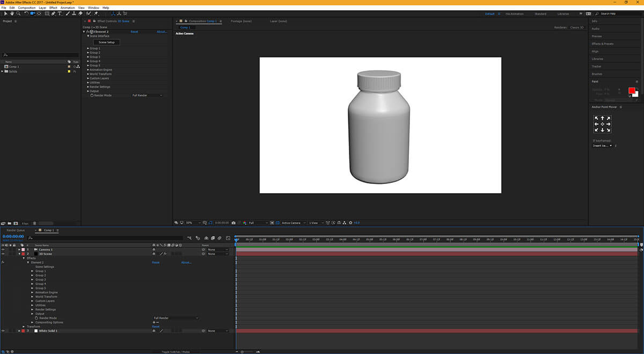Switch to the Standard workspace
Image resolution: width=644 pixels, height=354 pixels.
pyautogui.click(x=540, y=13)
